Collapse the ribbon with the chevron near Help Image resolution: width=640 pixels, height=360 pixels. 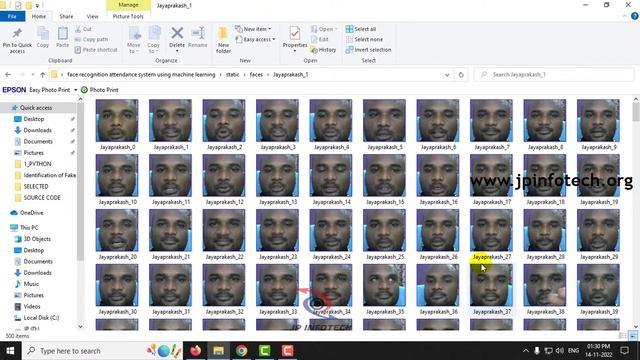click(624, 16)
